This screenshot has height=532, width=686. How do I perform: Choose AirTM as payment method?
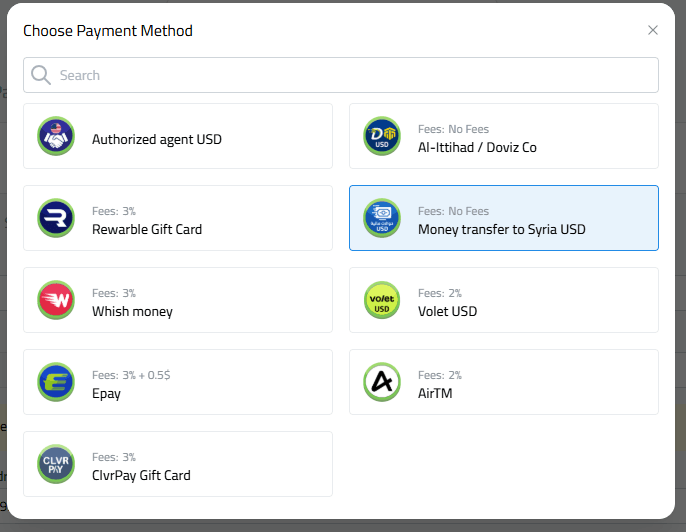coord(504,382)
